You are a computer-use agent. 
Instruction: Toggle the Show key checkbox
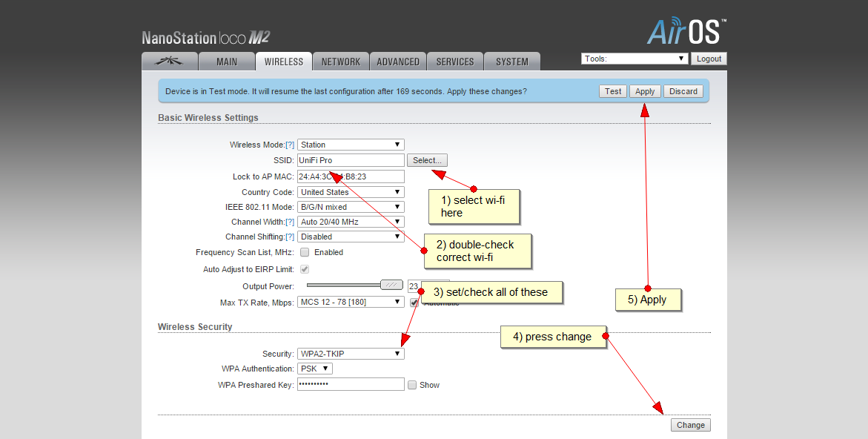click(412, 385)
